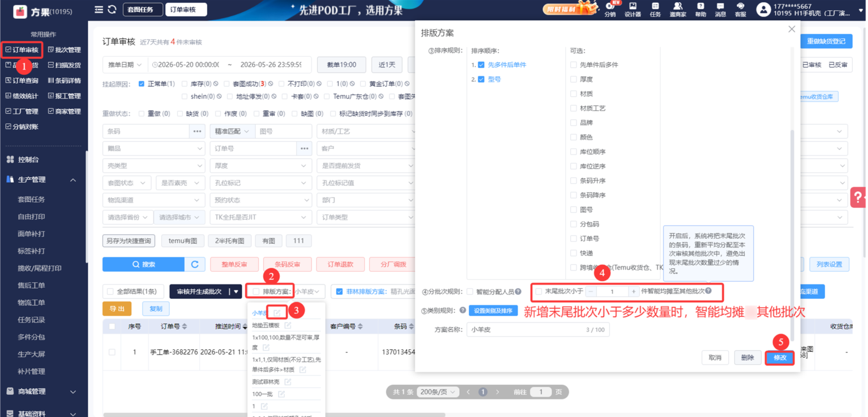Click the user avatar icon in header
Viewport: 868px width, 417px height.
[x=763, y=10]
